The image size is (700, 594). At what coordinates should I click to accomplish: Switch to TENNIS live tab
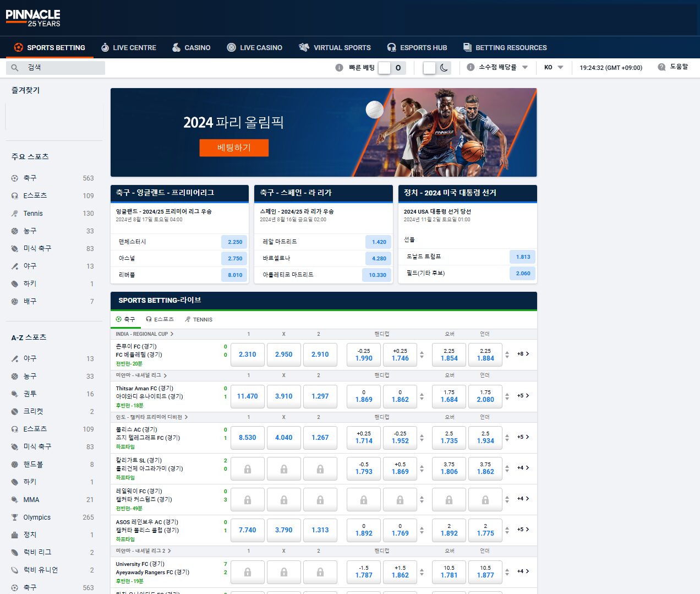[x=199, y=319]
